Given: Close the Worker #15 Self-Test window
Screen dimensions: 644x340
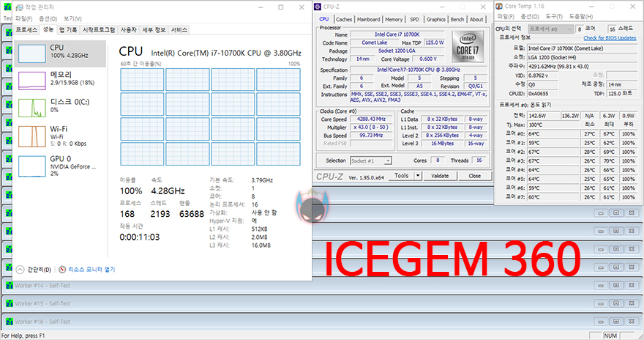Looking at the screenshot, I should click(x=632, y=303).
